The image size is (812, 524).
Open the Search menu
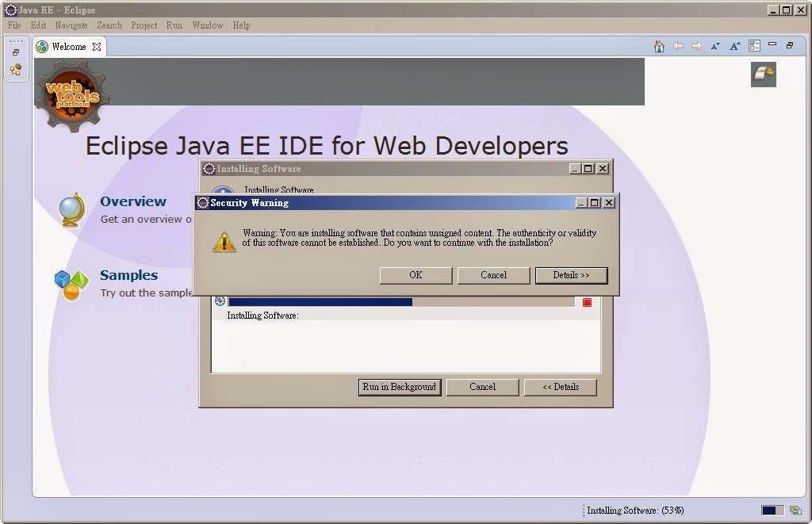pyautogui.click(x=109, y=25)
